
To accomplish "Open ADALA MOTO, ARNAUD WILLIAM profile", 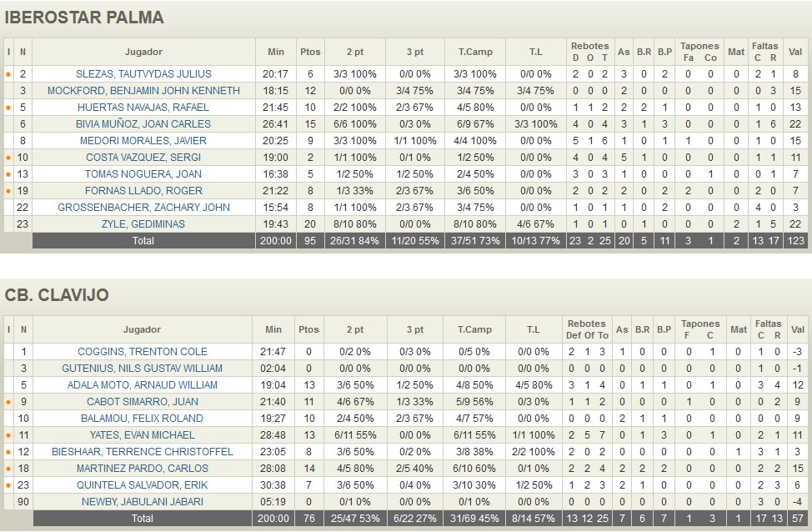I will click(143, 385).
